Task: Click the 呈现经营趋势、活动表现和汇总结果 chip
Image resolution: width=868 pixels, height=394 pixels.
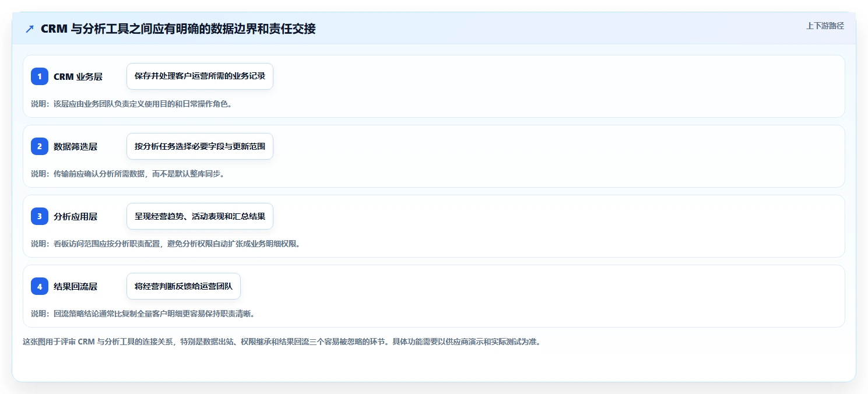Action: [200, 216]
